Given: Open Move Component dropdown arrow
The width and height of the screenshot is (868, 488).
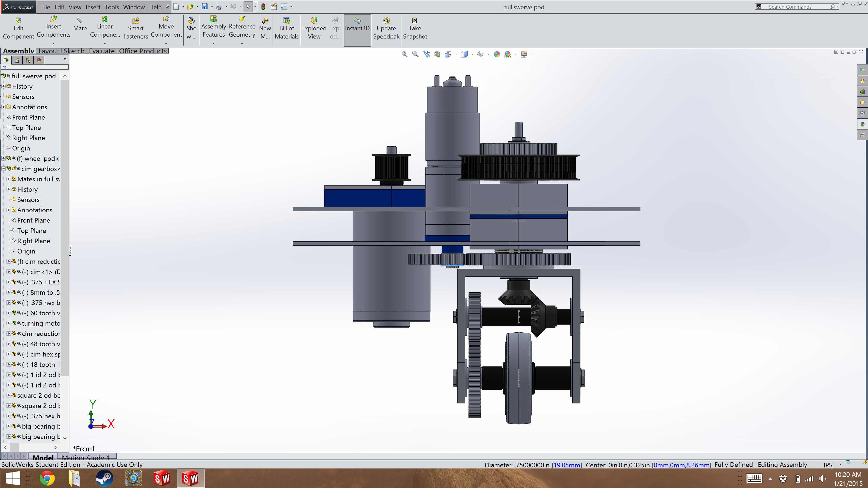Looking at the screenshot, I should tap(166, 43).
